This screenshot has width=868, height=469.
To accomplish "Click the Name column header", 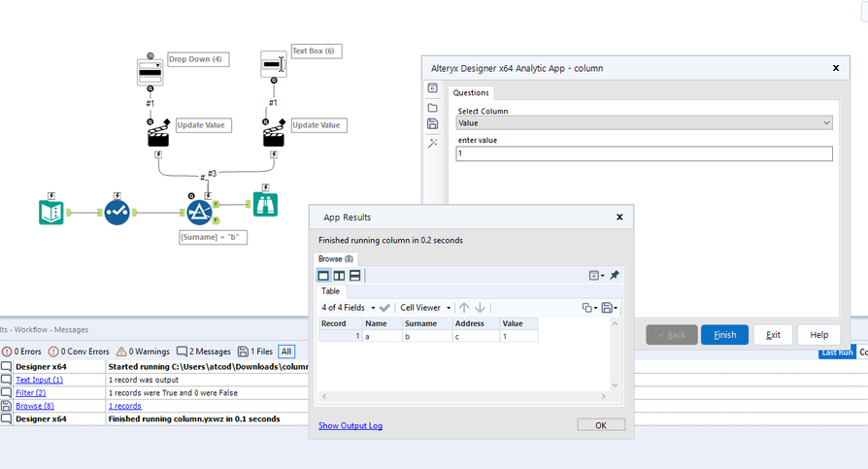I will click(382, 323).
